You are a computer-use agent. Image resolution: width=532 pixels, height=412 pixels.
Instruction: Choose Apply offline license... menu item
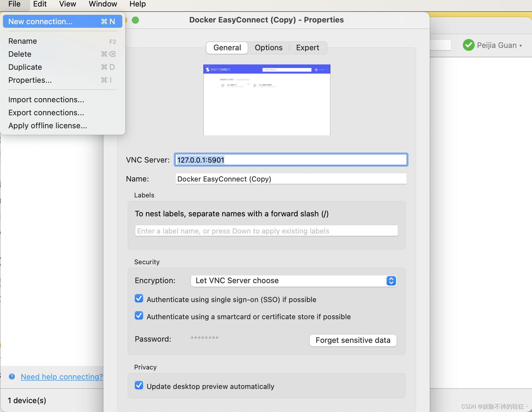pos(63,126)
